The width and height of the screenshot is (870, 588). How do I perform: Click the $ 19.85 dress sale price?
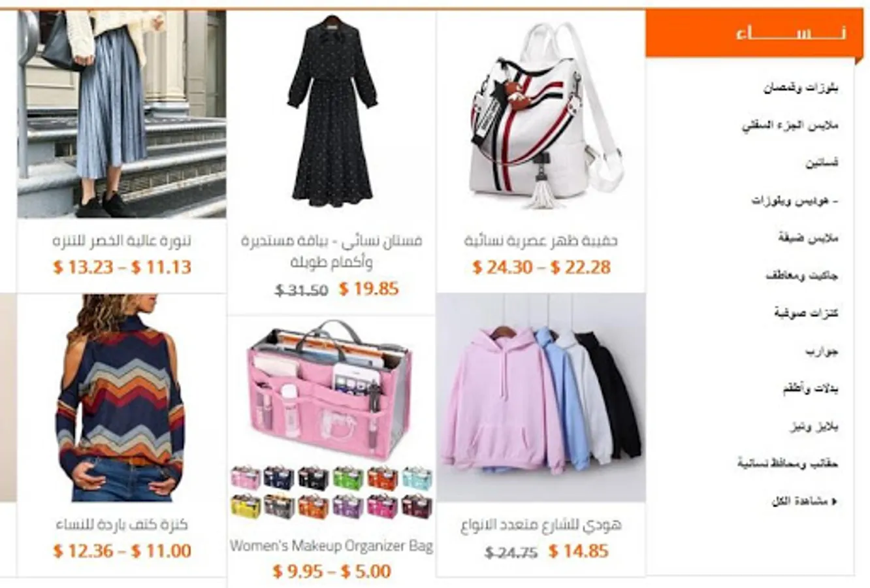(x=368, y=289)
